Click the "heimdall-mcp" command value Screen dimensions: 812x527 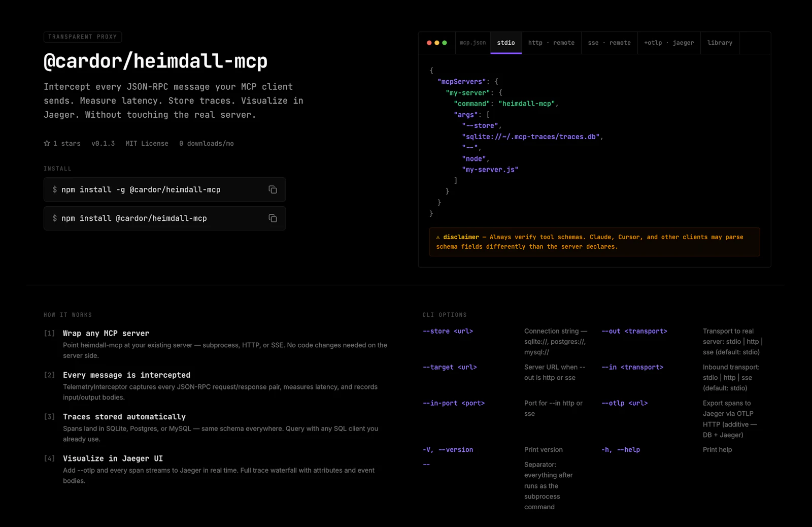(527, 104)
